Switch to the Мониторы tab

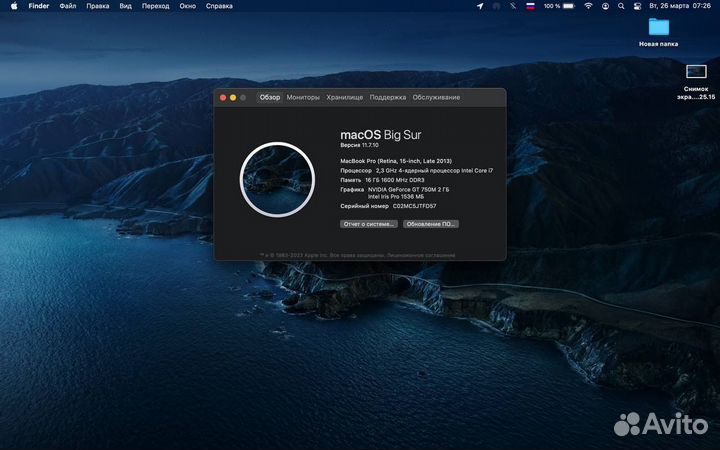303,97
